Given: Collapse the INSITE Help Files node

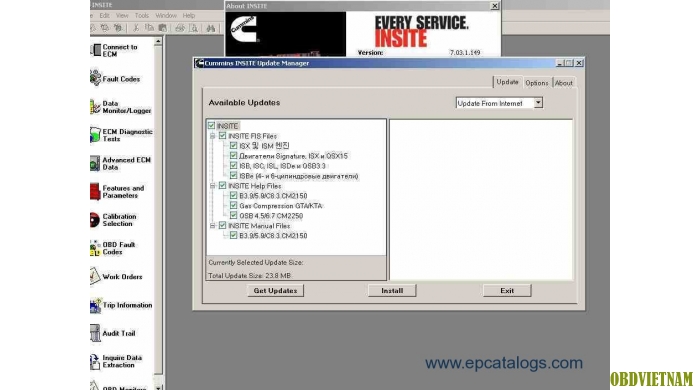Looking at the screenshot, I should pos(212,186).
